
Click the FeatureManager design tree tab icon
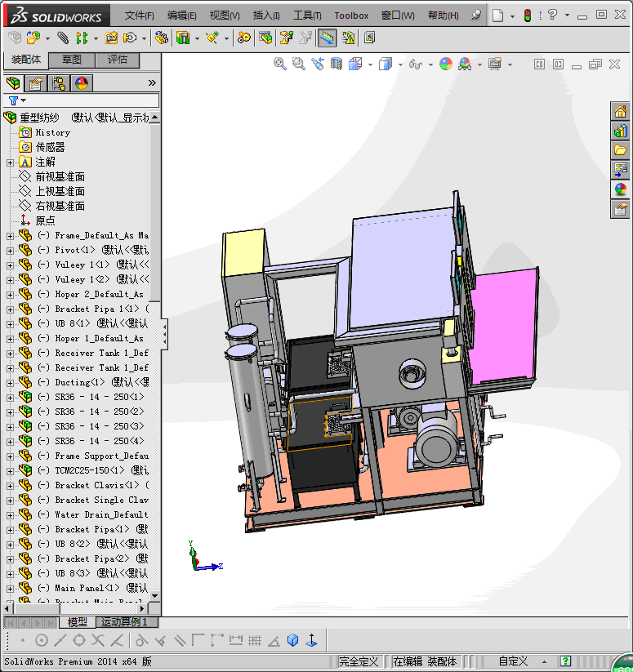pyautogui.click(x=13, y=82)
